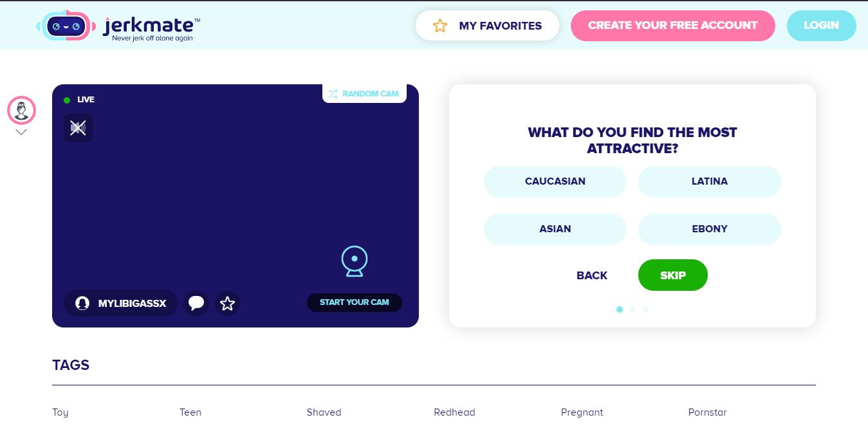Open MYLIBIGASSX model profile
868x424 pixels.
coord(120,303)
